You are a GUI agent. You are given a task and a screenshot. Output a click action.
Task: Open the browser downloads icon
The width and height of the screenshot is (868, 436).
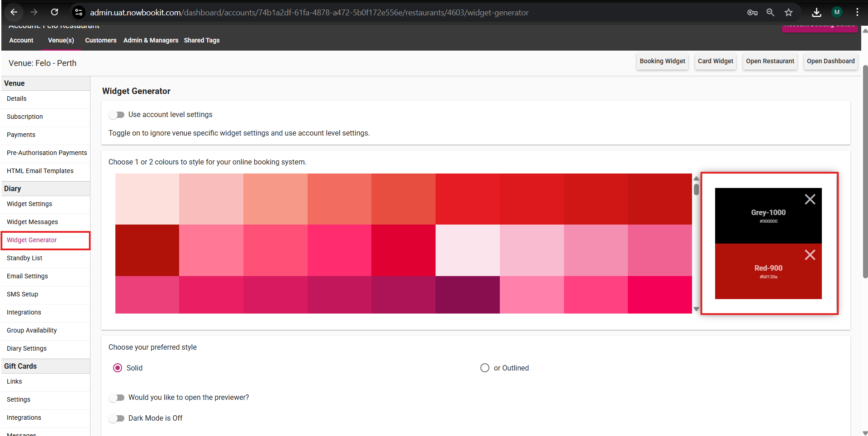pos(816,12)
